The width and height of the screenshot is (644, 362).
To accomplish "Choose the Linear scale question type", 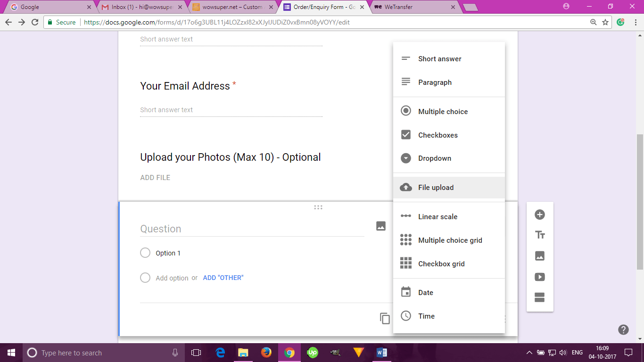I will tap(438, 216).
